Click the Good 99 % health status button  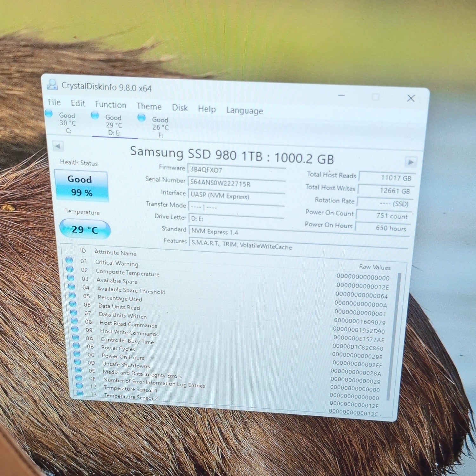(x=81, y=186)
